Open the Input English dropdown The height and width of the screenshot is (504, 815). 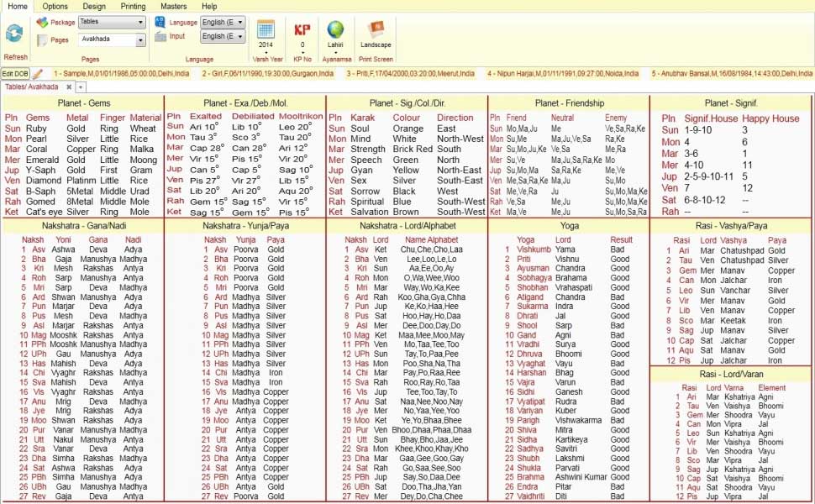240,36
